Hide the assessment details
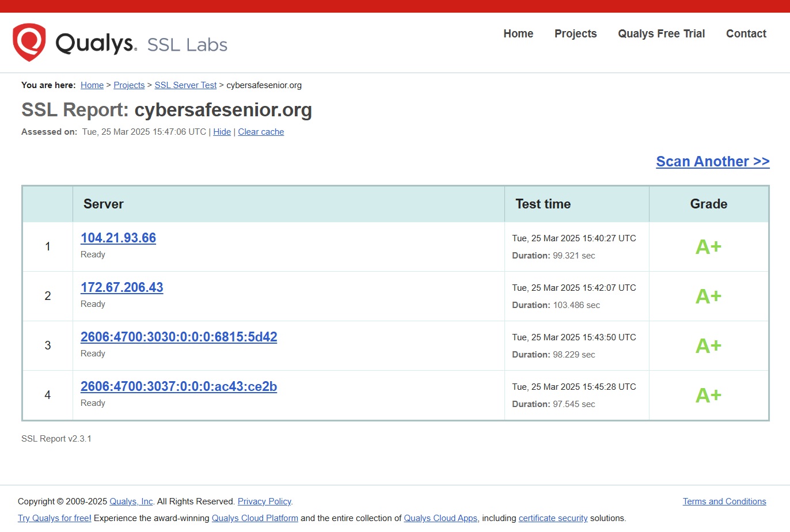Viewport: 790px width, 532px height. click(222, 131)
